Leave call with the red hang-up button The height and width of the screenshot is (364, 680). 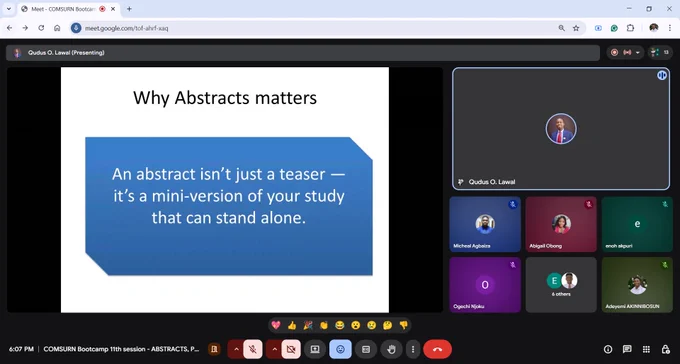[x=437, y=349]
